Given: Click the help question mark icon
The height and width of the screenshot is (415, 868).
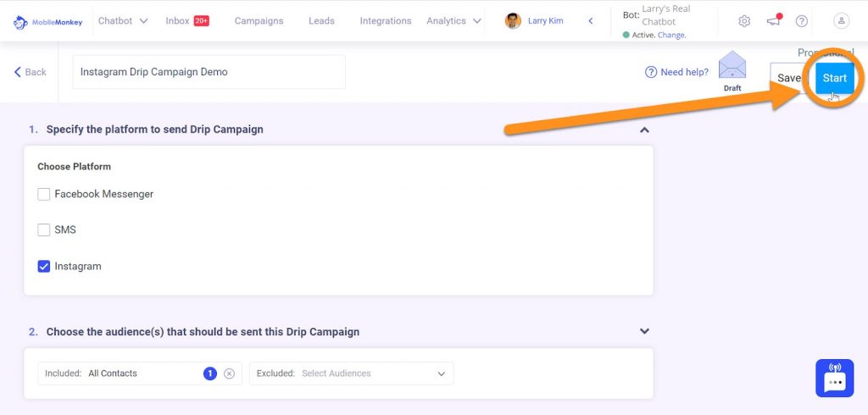Looking at the screenshot, I should click(x=802, y=21).
